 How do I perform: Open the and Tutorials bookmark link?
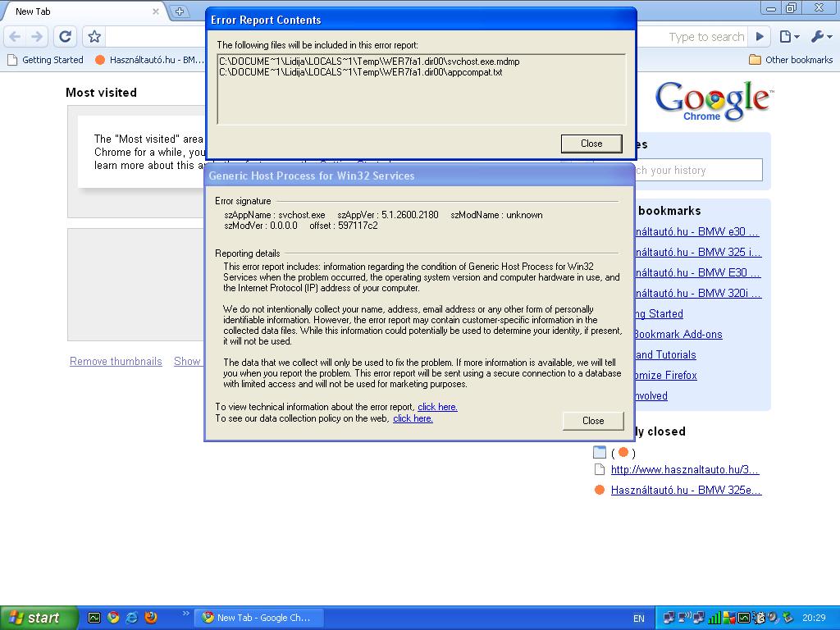click(x=666, y=354)
